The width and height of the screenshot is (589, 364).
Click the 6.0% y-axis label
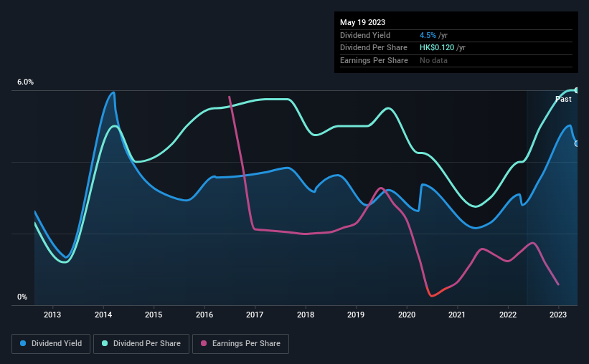pos(25,82)
